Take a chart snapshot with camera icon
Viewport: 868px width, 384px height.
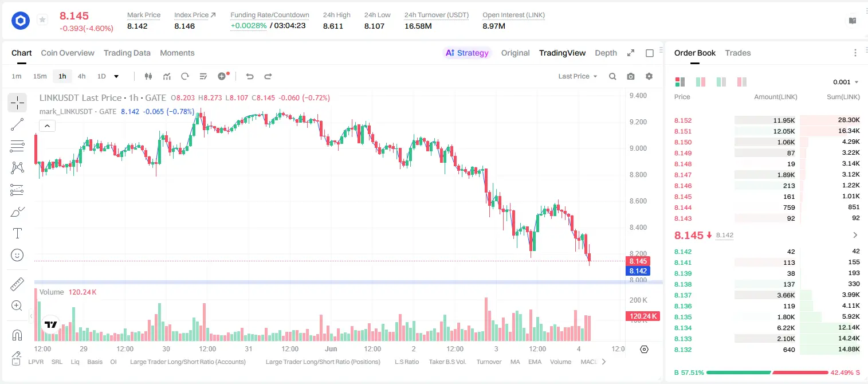pos(631,76)
